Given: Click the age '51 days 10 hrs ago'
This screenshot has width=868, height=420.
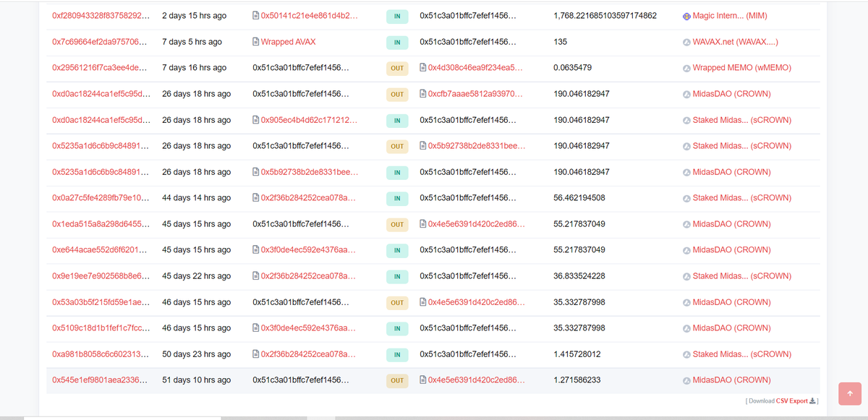Looking at the screenshot, I should coord(197,380).
